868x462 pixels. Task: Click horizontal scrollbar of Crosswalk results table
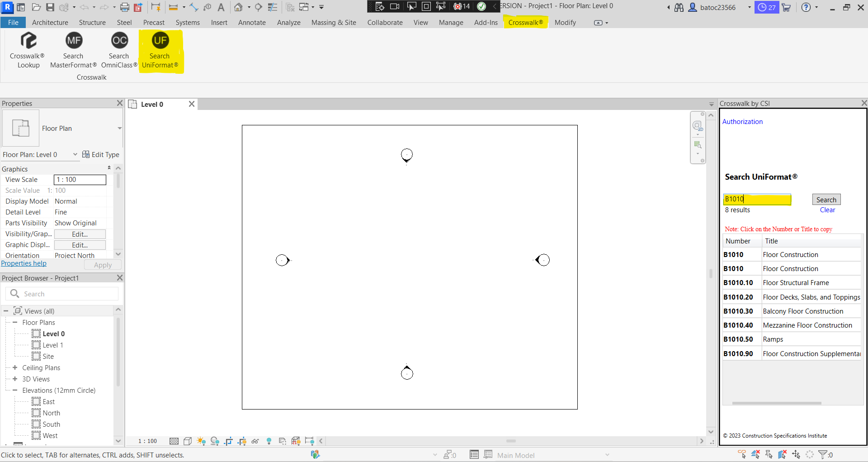click(776, 403)
